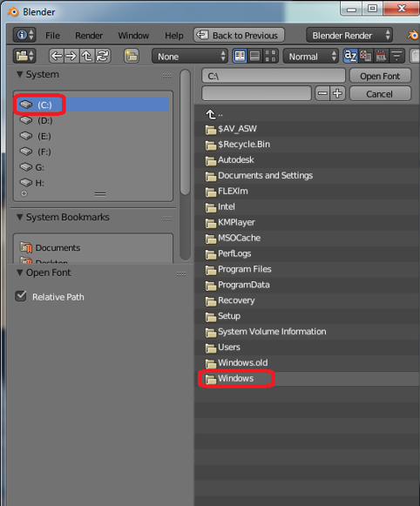Select the Users folder
Image resolution: width=420 pixels, height=506 pixels.
point(307,347)
